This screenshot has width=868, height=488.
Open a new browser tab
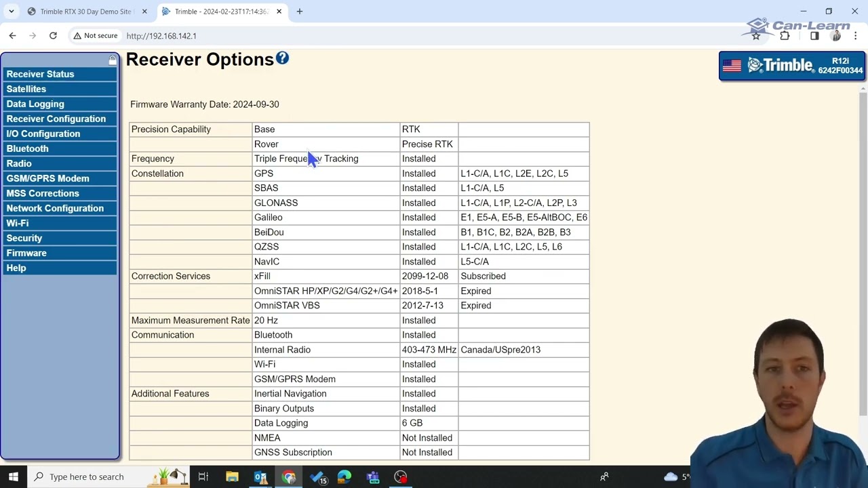(x=300, y=12)
